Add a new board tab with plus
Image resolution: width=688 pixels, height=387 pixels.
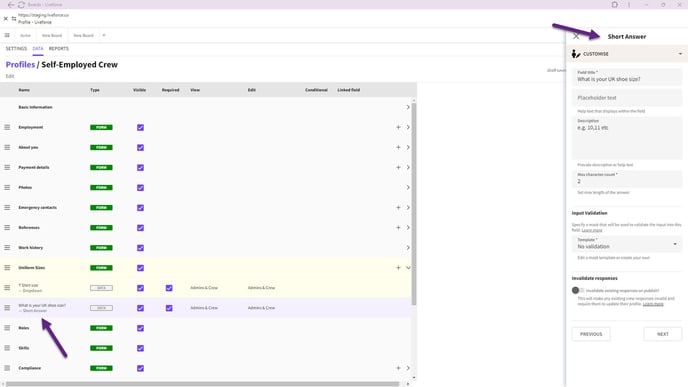(104, 35)
